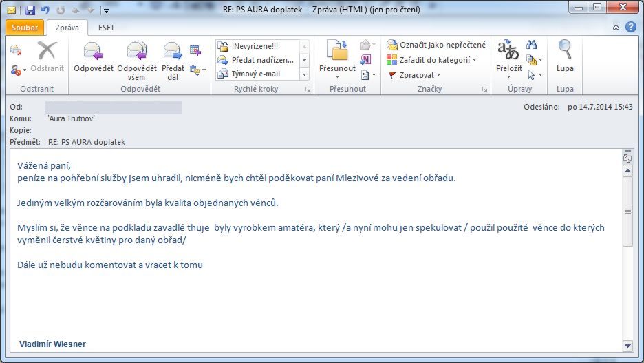Expand the Rychlé kroky gallery
This screenshot has height=363, width=644.
point(304,74)
